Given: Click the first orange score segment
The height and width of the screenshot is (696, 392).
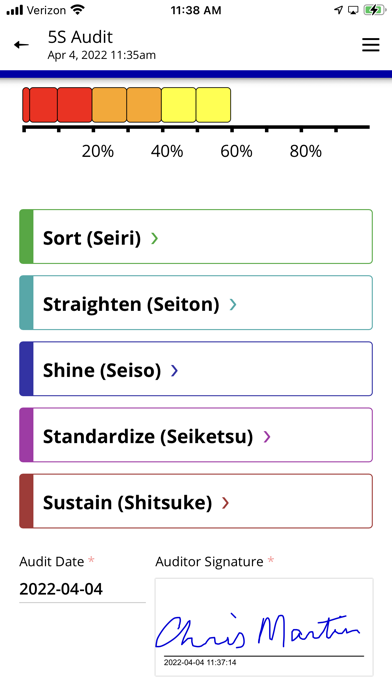Looking at the screenshot, I should click(109, 105).
